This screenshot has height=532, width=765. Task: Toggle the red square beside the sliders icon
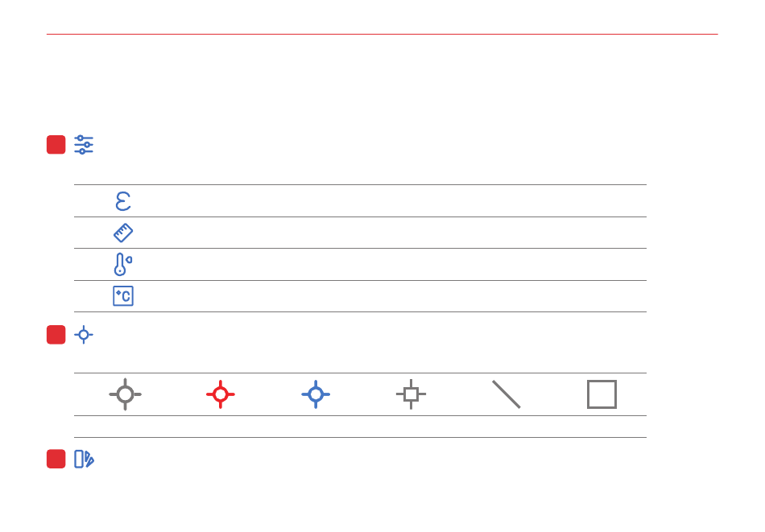click(56, 145)
